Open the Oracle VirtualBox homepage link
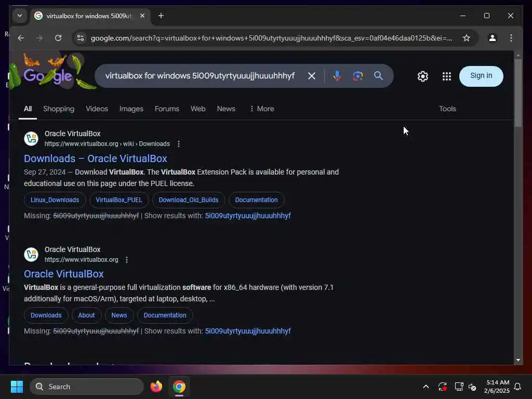Image resolution: width=532 pixels, height=399 pixels. click(63, 274)
